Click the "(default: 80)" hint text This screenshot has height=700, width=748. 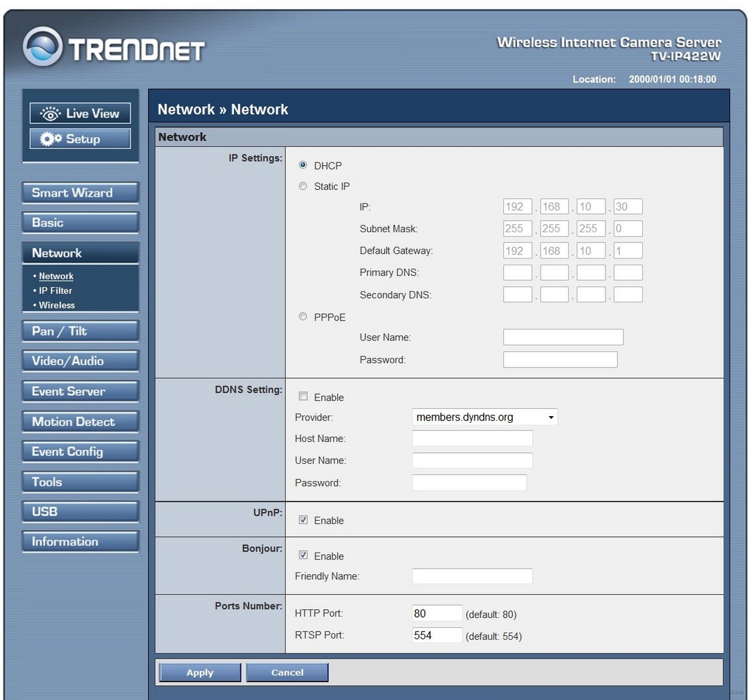coord(491,614)
